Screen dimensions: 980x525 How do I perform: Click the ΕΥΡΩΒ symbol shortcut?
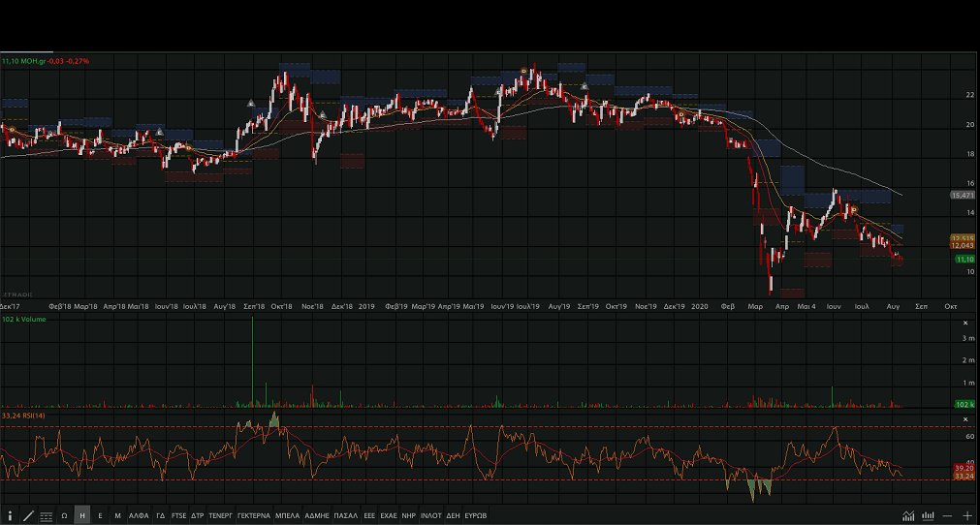pos(475,516)
